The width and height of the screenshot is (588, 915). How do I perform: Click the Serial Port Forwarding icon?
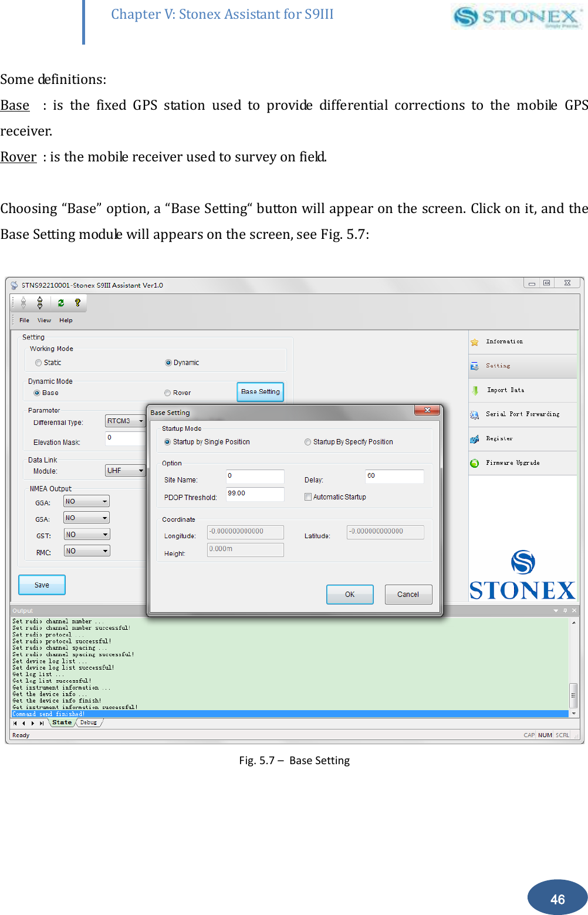[x=475, y=415]
